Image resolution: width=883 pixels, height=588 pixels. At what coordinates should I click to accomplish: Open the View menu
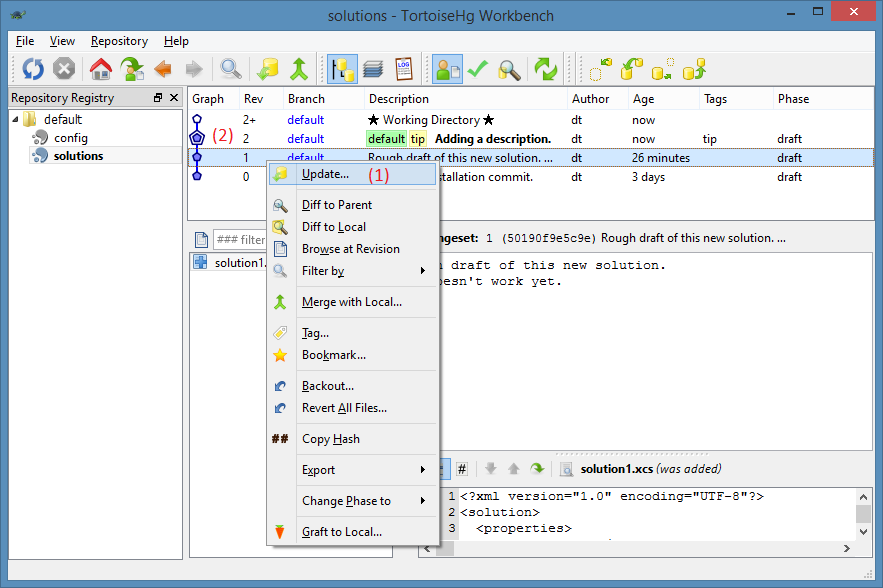point(62,41)
